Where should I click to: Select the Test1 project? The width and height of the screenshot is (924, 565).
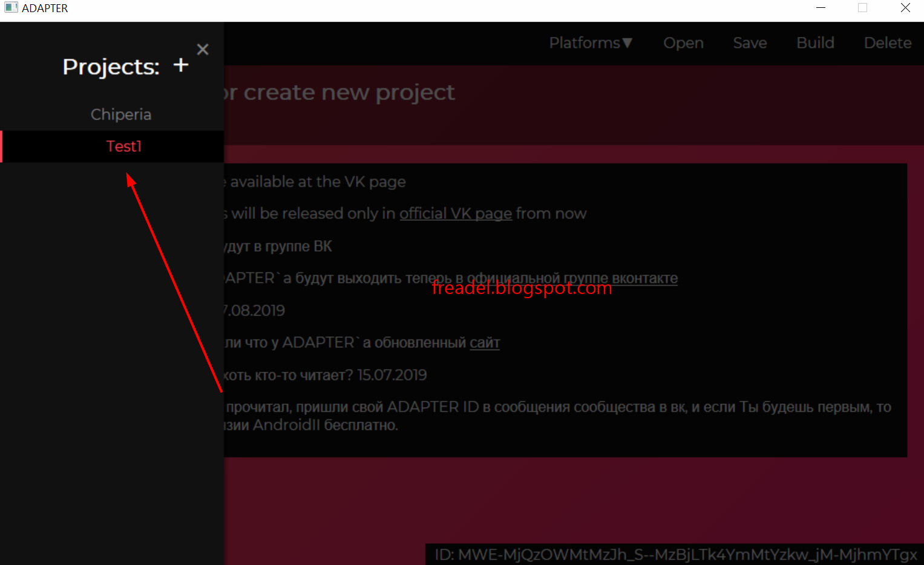point(113,146)
